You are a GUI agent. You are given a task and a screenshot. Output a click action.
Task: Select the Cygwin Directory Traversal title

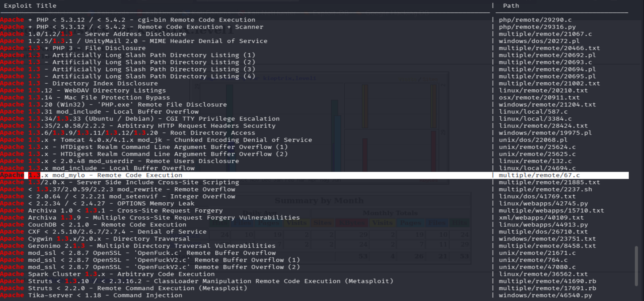click(95, 239)
